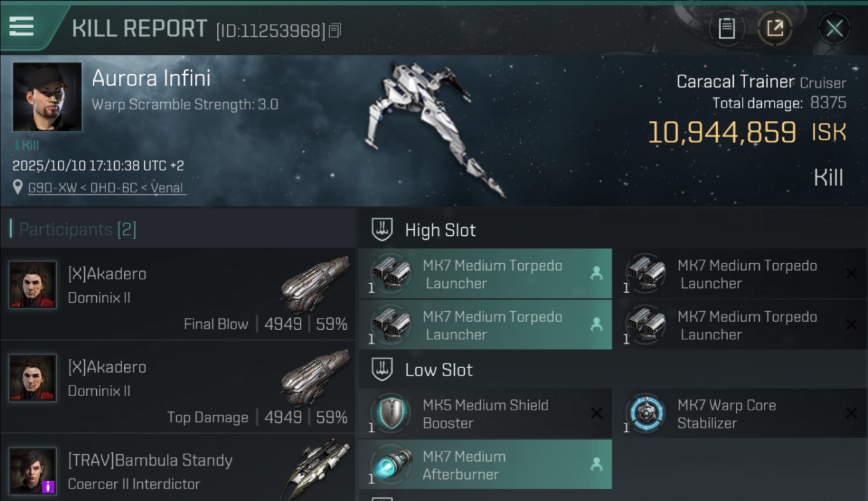Click the Final Blow Dominix II ship icon
This screenshot has width=868, height=501.
coord(315,285)
